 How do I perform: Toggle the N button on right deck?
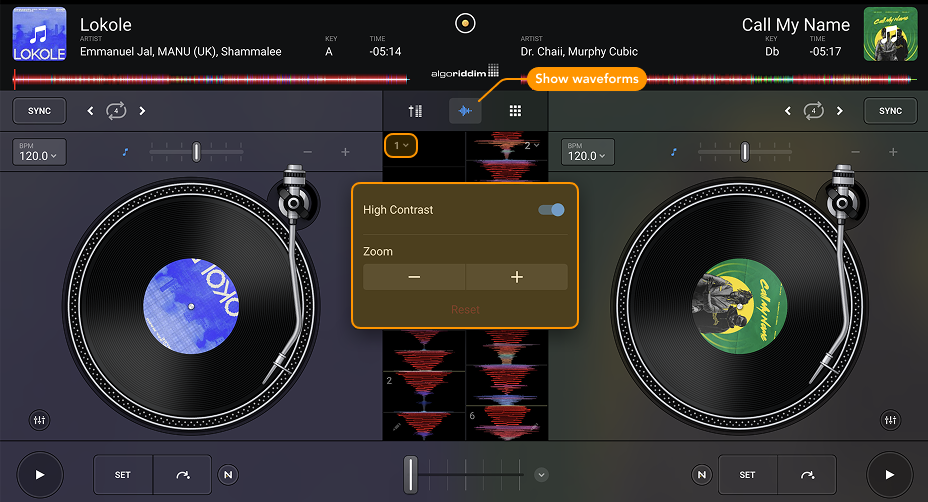point(701,475)
